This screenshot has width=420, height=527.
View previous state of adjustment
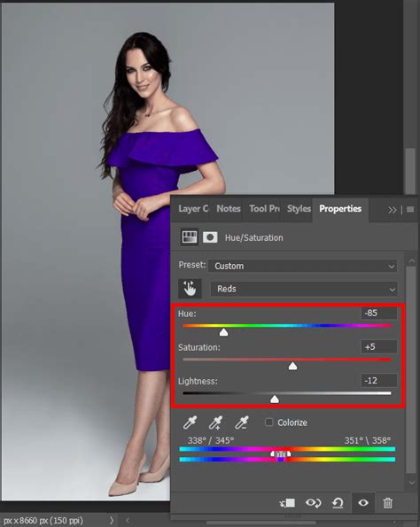pyautogui.click(x=313, y=503)
